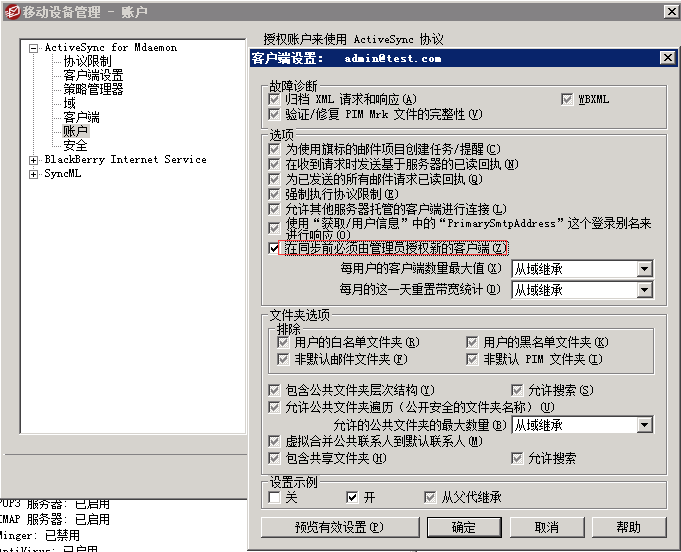Screen dimensions: 681x552
Task: Confirm with the 确定 button
Action: click(464, 527)
